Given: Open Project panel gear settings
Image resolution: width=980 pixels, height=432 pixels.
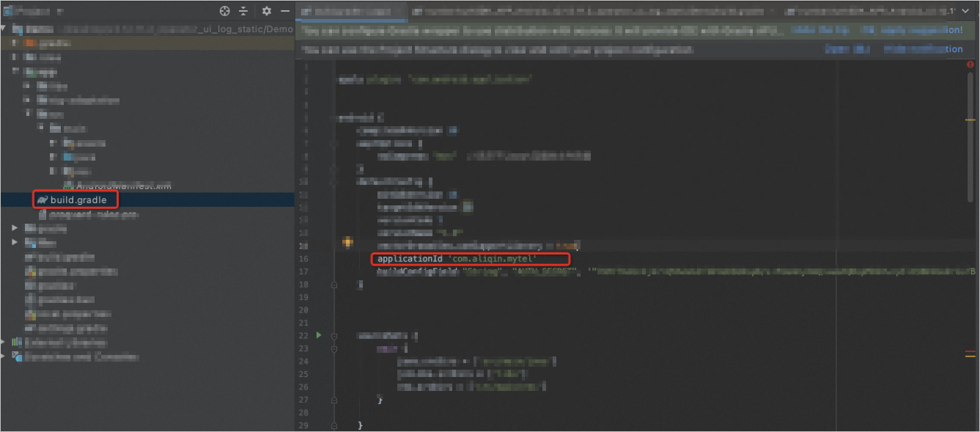Looking at the screenshot, I should [267, 11].
